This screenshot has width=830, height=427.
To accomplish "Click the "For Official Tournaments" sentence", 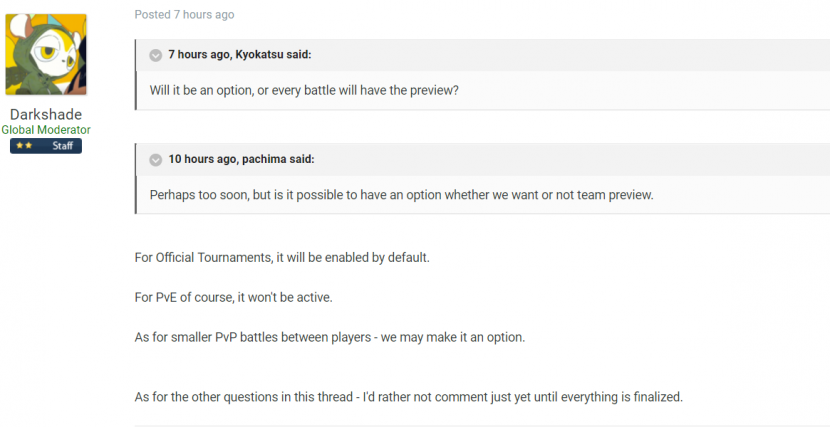I will pos(282,257).
